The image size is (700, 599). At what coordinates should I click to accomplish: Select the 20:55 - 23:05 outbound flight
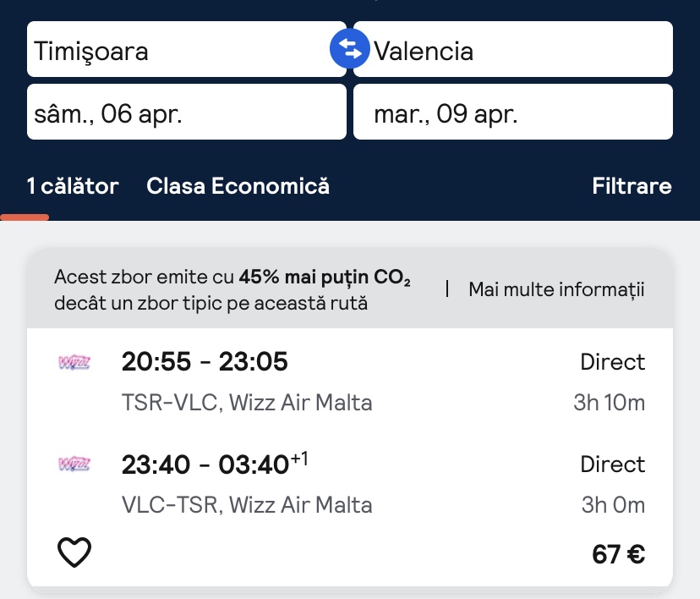click(x=205, y=362)
